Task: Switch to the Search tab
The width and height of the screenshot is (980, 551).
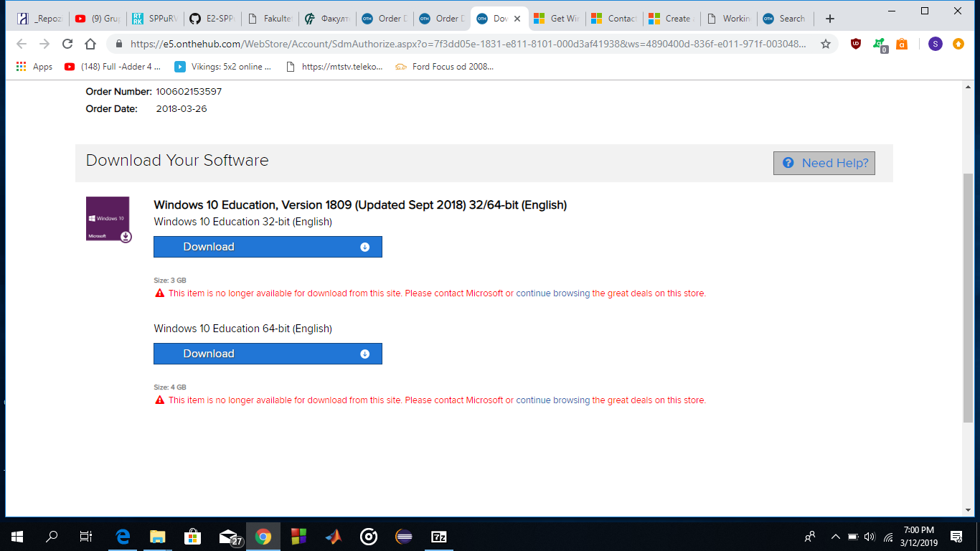Action: [786, 19]
